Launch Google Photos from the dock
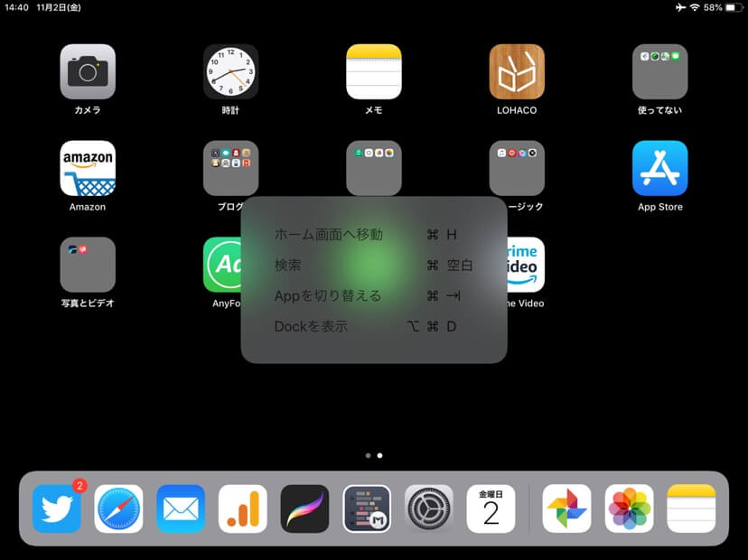This screenshot has height=560, width=748. coord(566,509)
